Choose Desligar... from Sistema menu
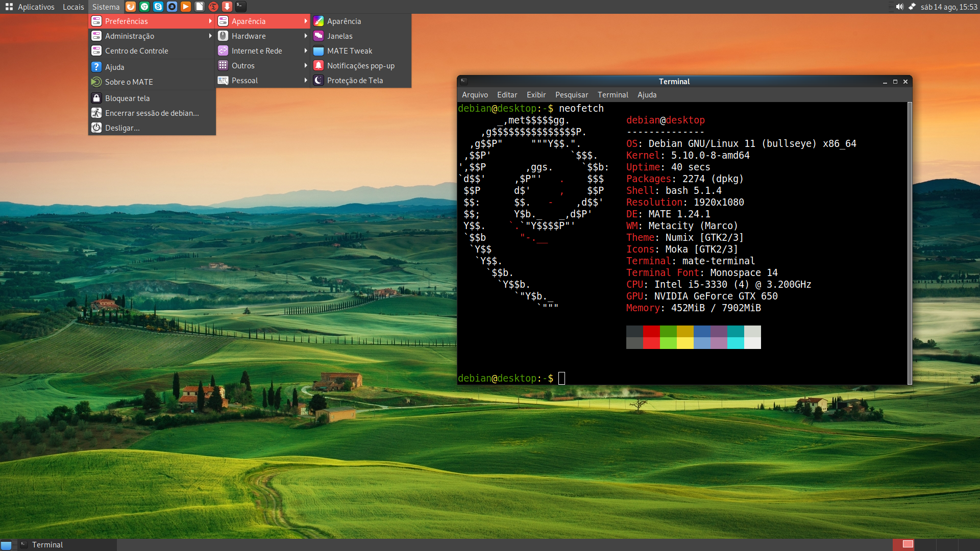980x551 pixels. click(152, 128)
